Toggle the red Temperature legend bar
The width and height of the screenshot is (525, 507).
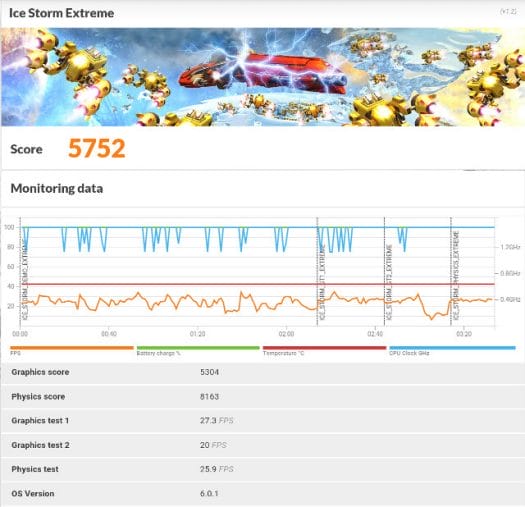pyautogui.click(x=324, y=348)
